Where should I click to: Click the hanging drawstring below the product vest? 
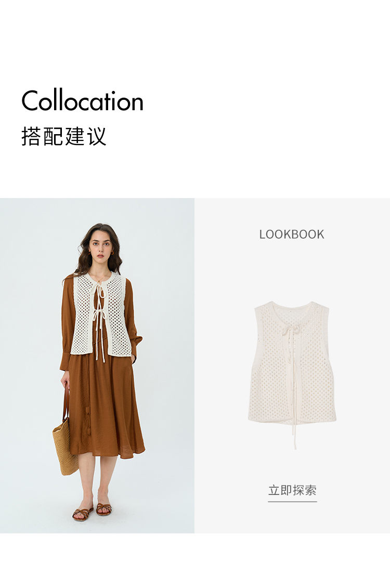coord(294,435)
